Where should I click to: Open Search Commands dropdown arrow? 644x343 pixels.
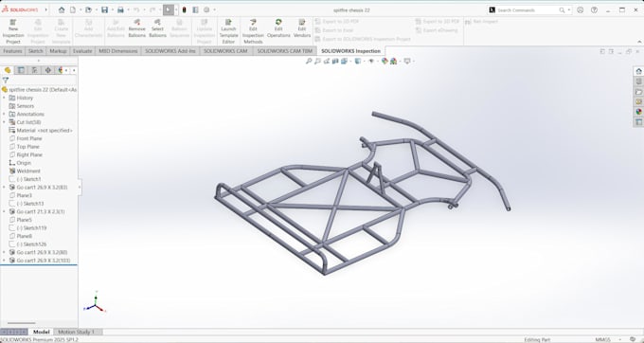[569, 9]
